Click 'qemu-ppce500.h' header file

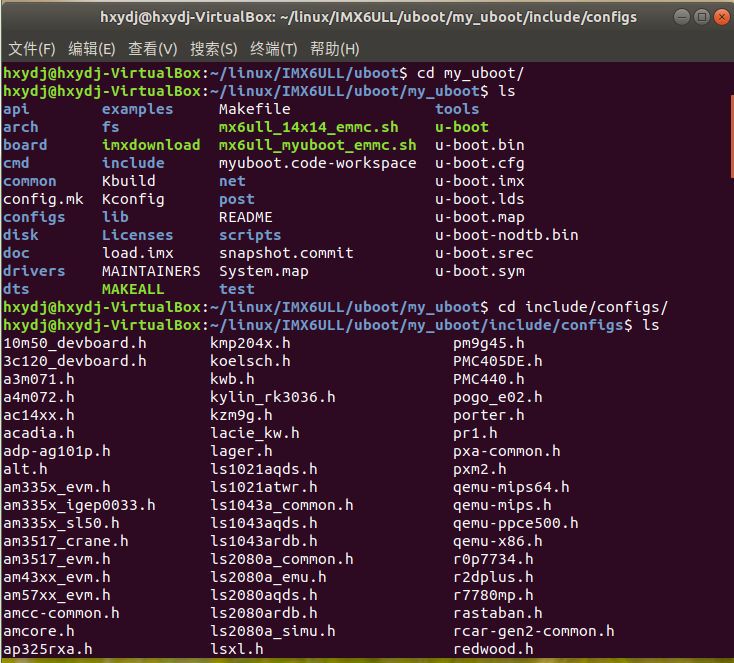tap(516, 523)
